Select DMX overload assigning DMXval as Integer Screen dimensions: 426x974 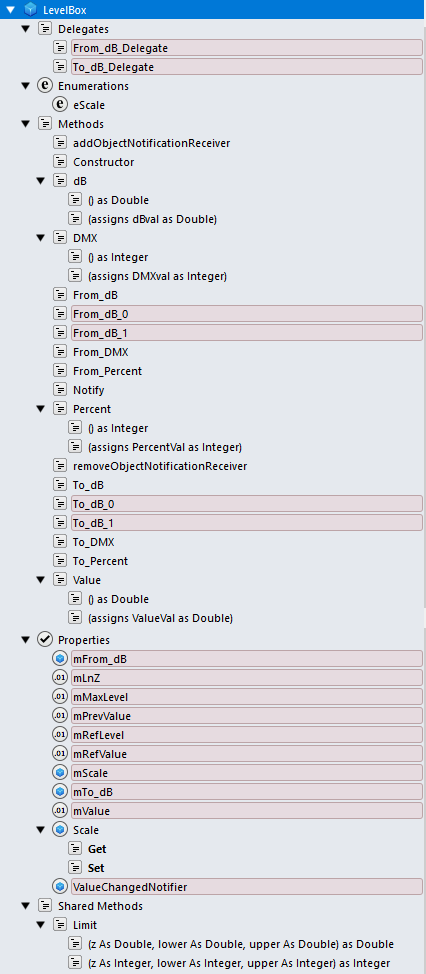coord(157,276)
